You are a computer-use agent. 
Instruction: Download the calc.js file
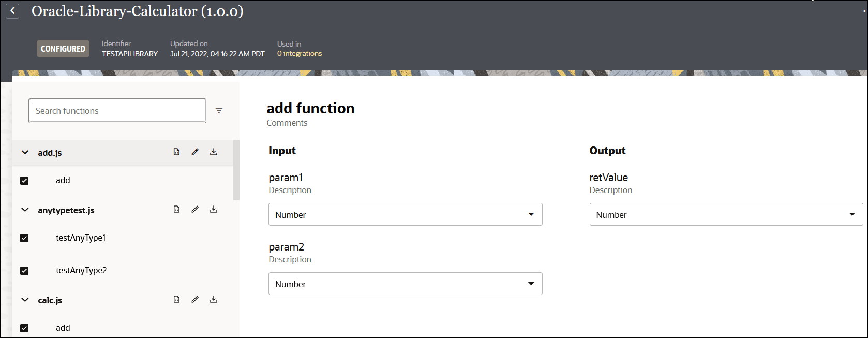[x=214, y=300]
